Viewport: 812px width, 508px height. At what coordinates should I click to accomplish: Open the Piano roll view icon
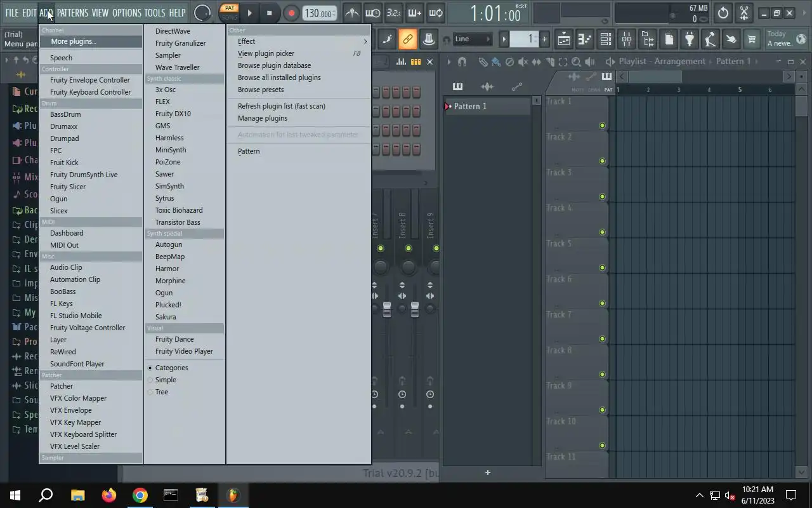(x=585, y=39)
